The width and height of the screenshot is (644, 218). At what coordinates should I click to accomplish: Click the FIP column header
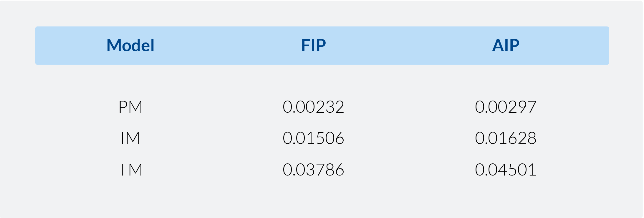pyautogui.click(x=313, y=45)
